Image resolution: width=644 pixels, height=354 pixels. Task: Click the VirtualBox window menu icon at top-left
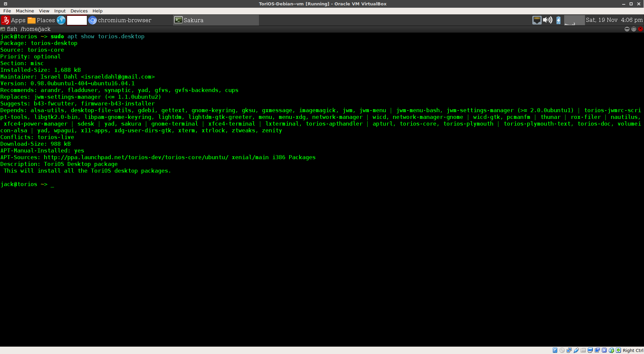[5, 4]
